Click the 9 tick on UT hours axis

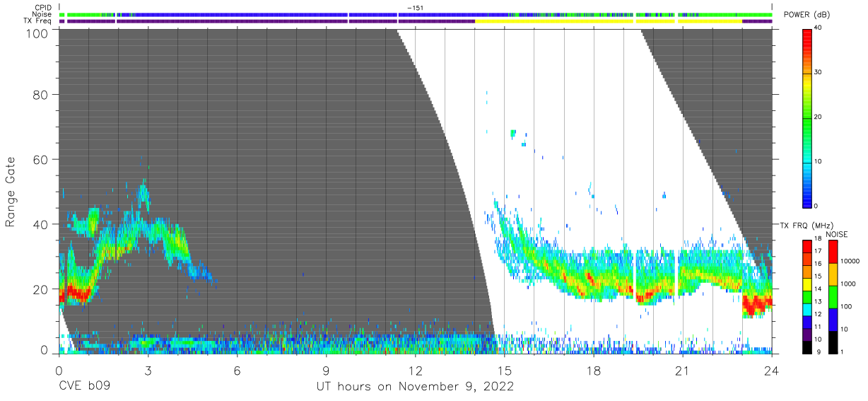(326, 370)
